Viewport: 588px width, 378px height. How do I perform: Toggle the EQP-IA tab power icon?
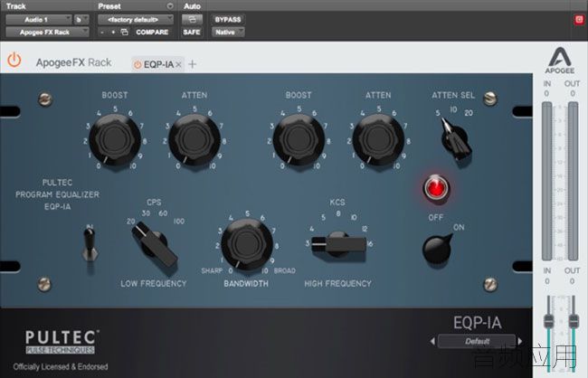138,65
